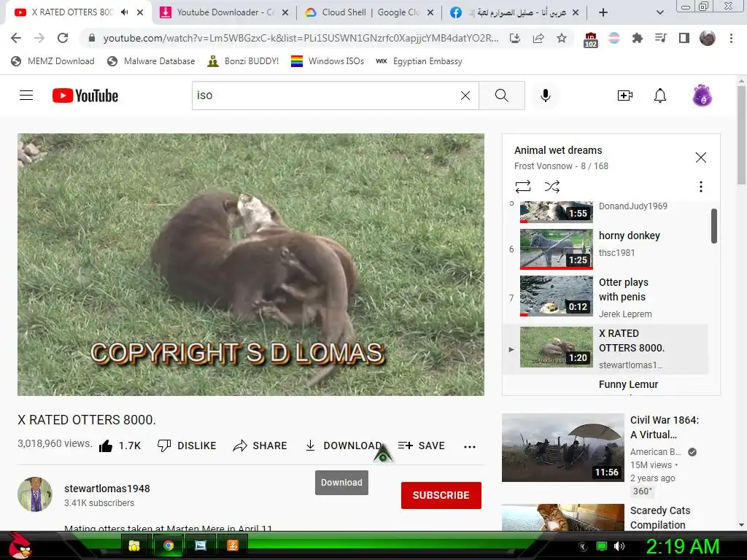Open the stewartlomas1948 channel name link
The width and height of the screenshot is (747, 560).
pyautogui.click(x=107, y=489)
